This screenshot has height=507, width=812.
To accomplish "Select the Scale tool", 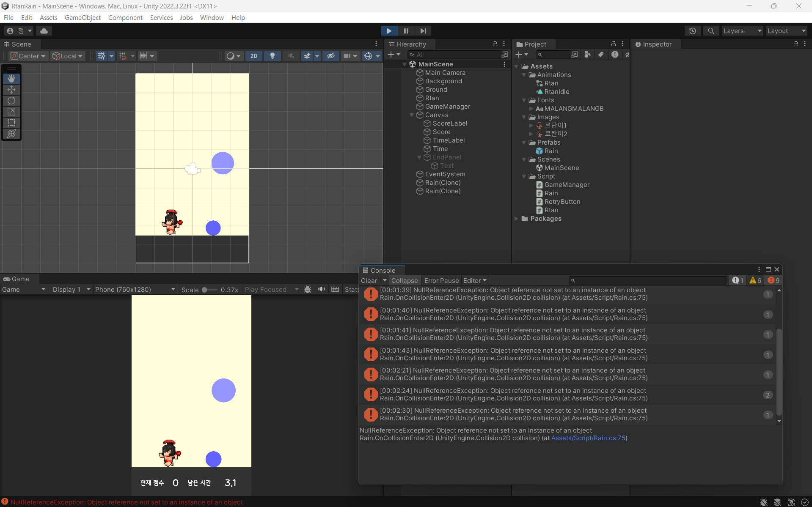I will [x=11, y=112].
